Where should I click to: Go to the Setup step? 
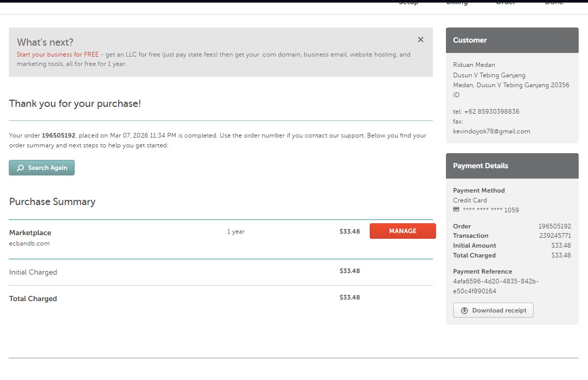pos(408,3)
